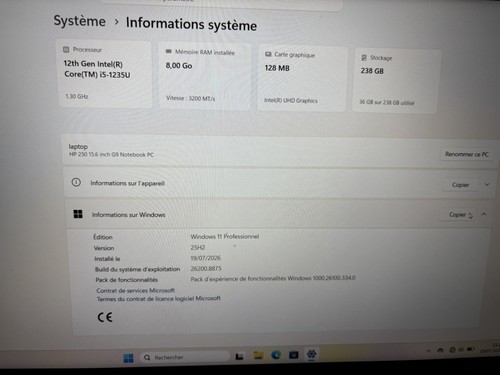Show hidden system tray icons
Image resolution: width=500 pixels, height=375 pixels.
click(429, 351)
